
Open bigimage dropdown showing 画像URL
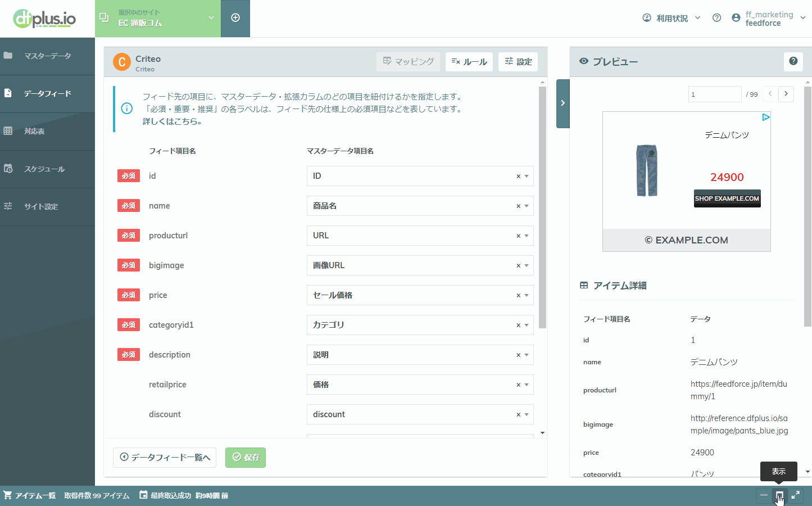click(420, 265)
